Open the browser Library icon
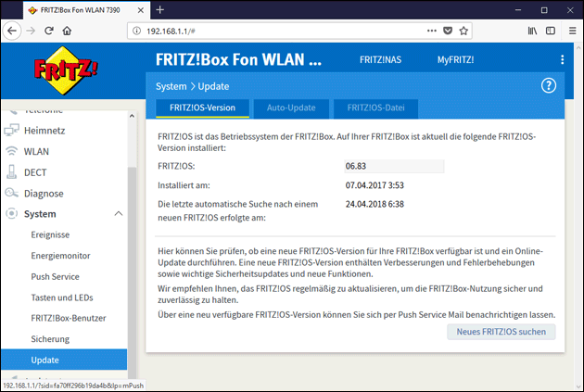The image size is (584, 392). pos(532,31)
